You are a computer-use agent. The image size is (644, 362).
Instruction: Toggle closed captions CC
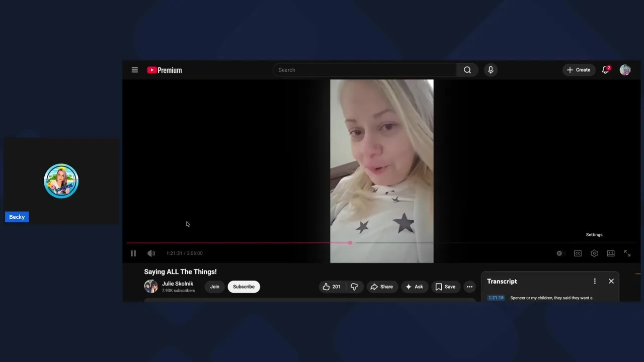(578, 253)
